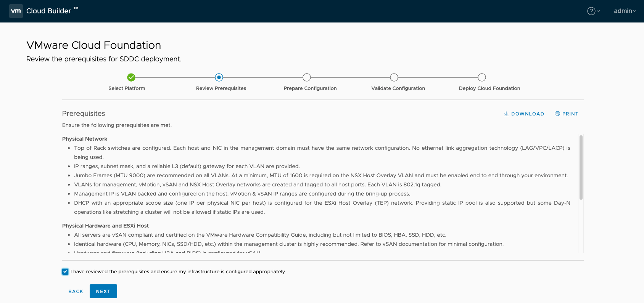This screenshot has width=644, height=303.
Task: Click the Review Prerequisites step circle
Action: (x=219, y=77)
